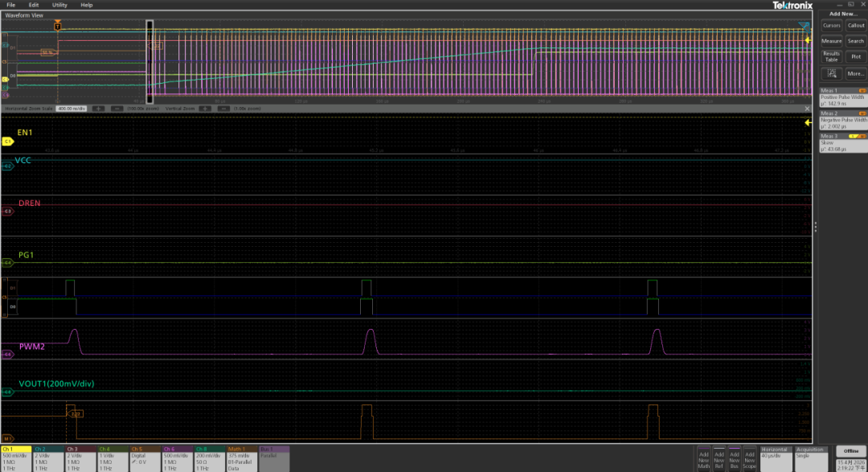The image size is (868, 472).
Task: Click the PG1 waveform label
Action: (x=26, y=255)
